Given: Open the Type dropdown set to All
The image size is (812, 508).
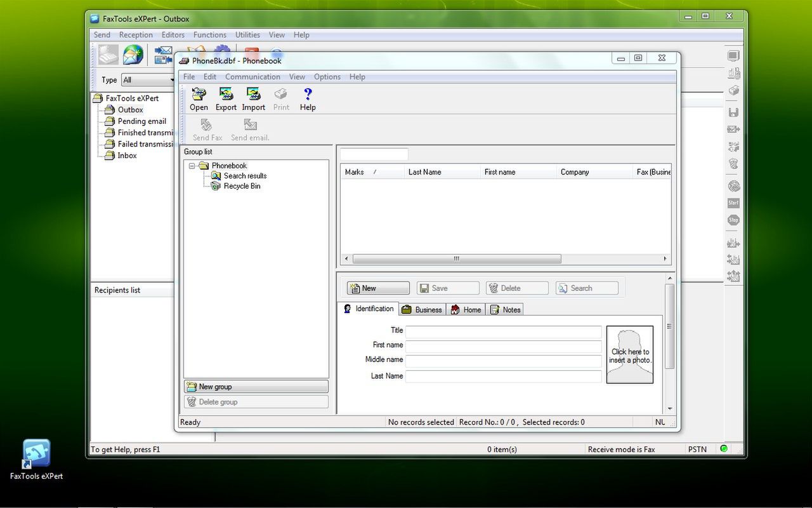Looking at the screenshot, I should coord(149,80).
